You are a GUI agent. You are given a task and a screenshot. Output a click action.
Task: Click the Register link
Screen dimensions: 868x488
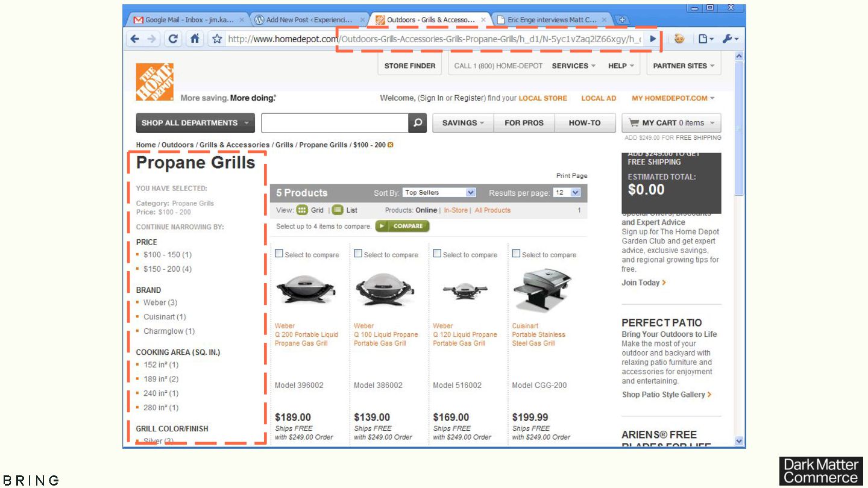469,98
